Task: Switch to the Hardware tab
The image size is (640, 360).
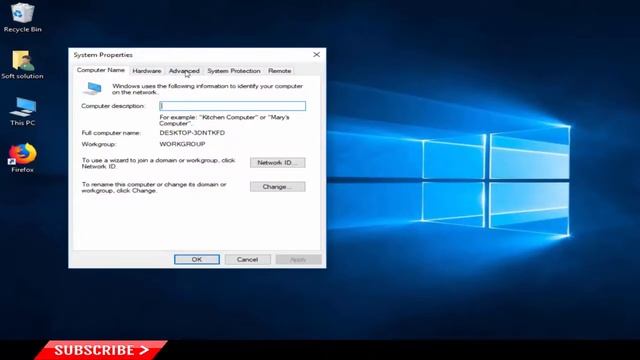Action: click(147, 71)
